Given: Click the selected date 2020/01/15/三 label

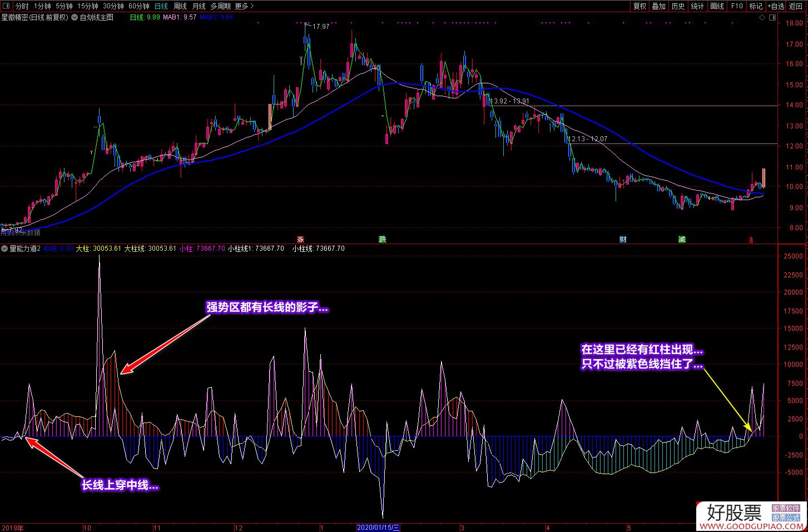Looking at the screenshot, I should tap(378, 528).
